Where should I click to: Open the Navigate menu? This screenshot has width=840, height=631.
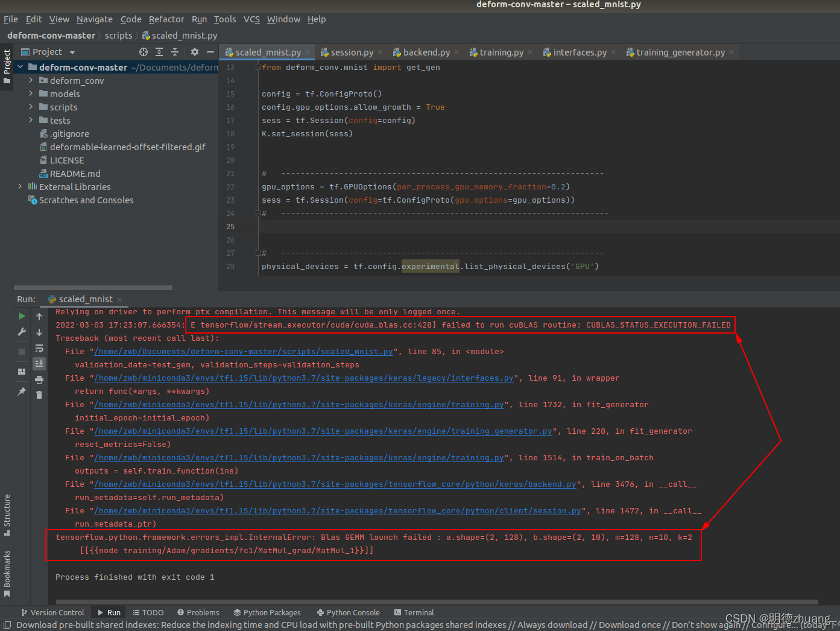(95, 19)
